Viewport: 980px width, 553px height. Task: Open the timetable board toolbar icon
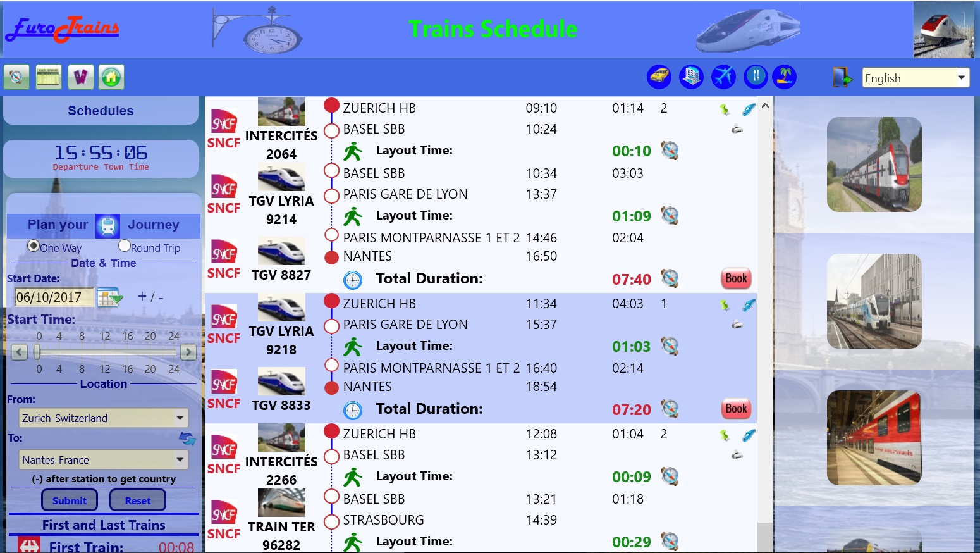coord(48,77)
